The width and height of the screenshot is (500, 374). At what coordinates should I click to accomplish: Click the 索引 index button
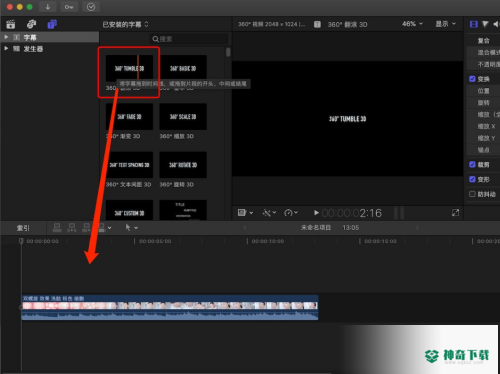tap(23, 228)
